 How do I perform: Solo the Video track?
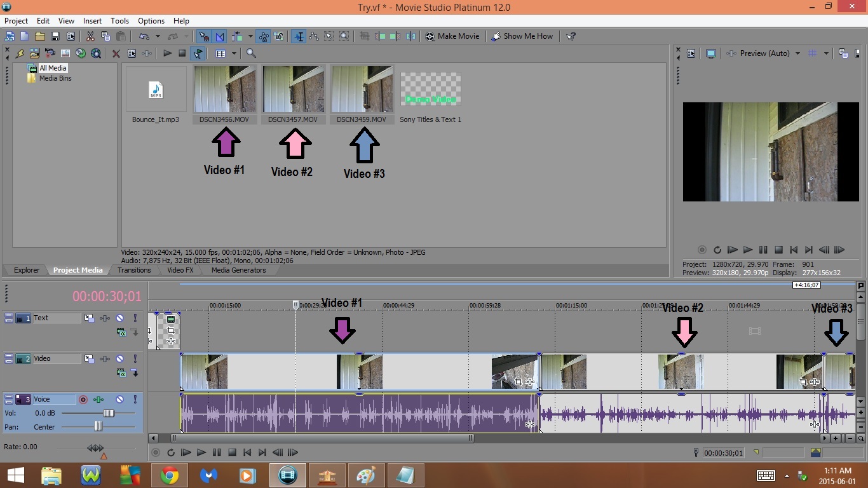pos(135,358)
